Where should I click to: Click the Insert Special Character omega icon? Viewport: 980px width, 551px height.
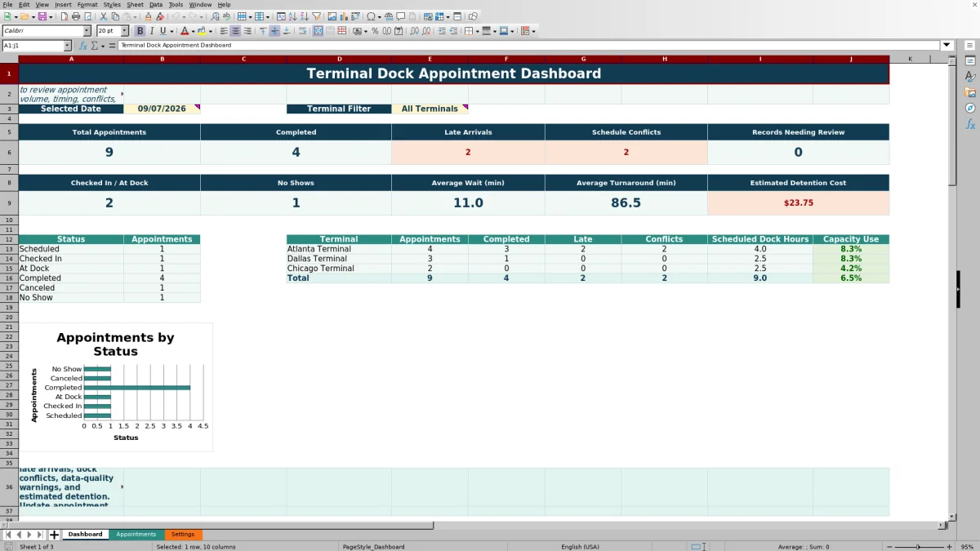(371, 16)
